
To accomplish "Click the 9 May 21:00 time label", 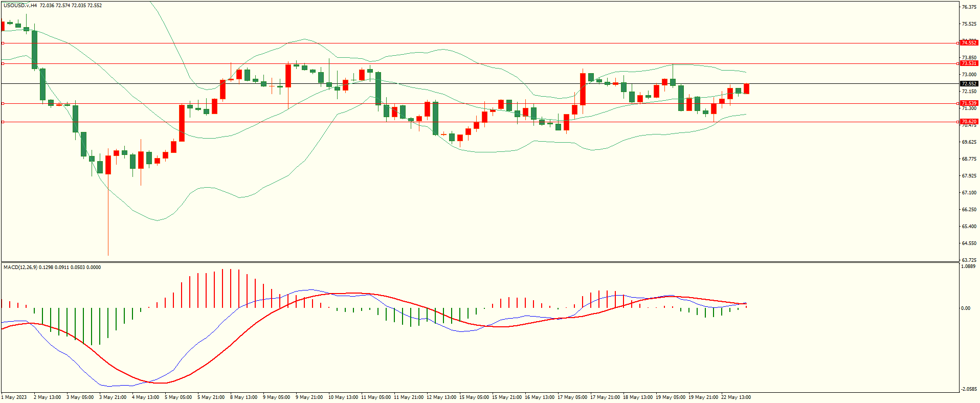I will pyautogui.click(x=309, y=397).
